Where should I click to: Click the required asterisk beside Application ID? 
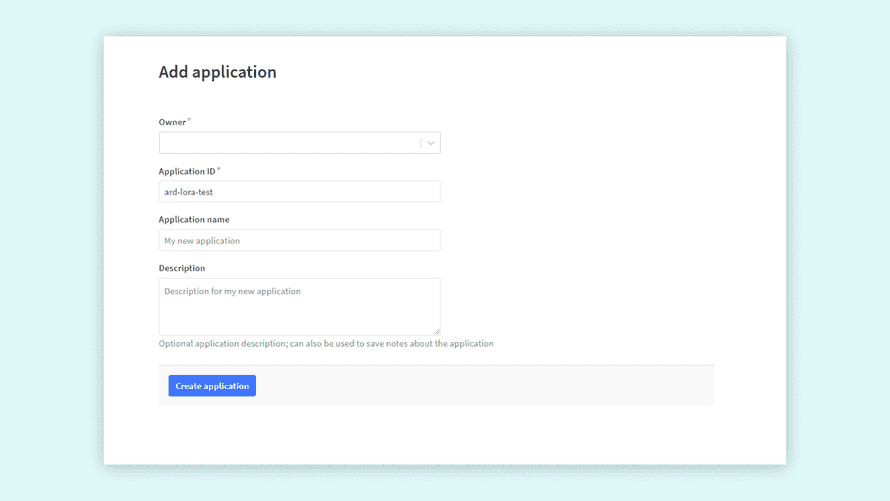pyautogui.click(x=218, y=170)
